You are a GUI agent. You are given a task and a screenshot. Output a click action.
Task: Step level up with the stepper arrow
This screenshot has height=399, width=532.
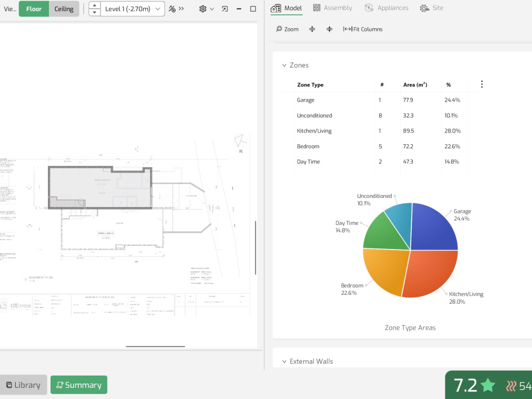pyautogui.click(x=95, y=5)
